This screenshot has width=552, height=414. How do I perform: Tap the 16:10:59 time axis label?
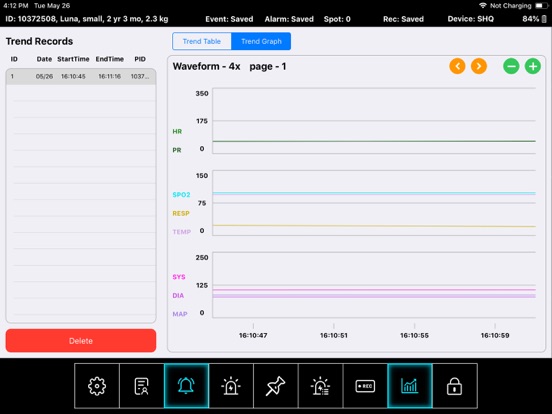pyautogui.click(x=495, y=335)
